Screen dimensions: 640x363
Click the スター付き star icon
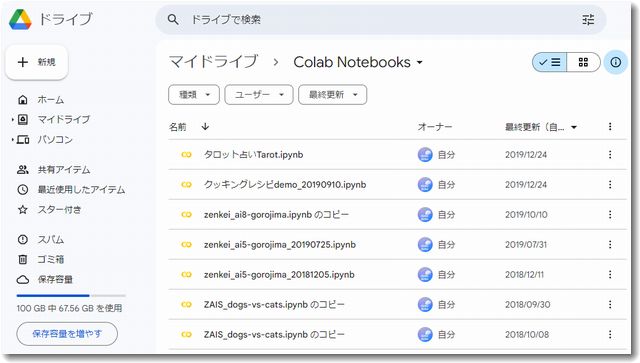point(23,209)
